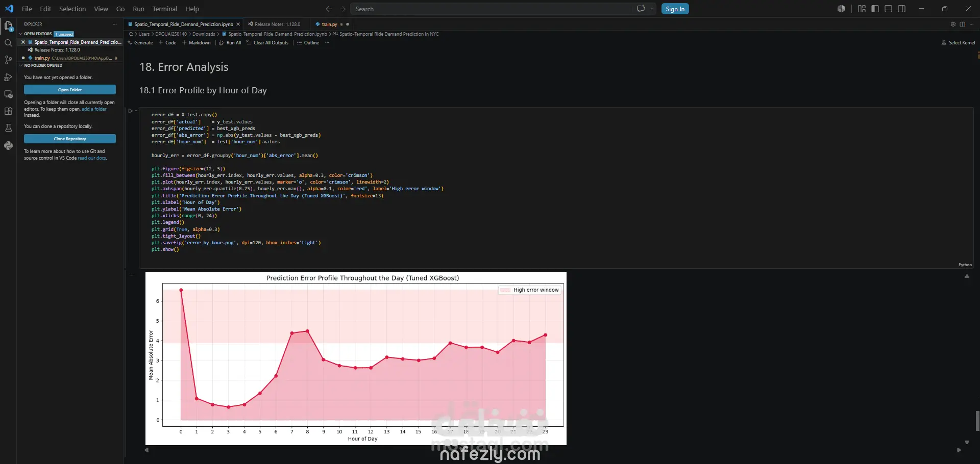Viewport: 980px width, 464px height.
Task: Open the Selection menu
Action: point(72,9)
